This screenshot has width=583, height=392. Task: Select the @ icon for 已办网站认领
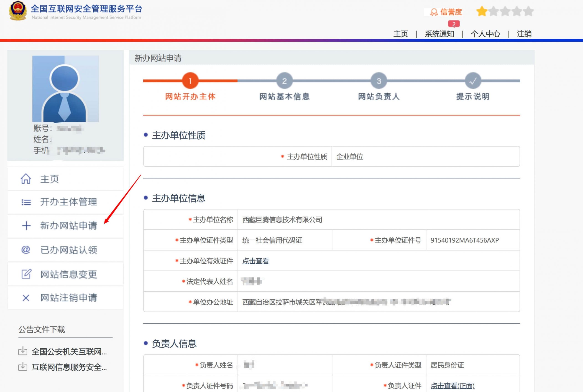26,250
